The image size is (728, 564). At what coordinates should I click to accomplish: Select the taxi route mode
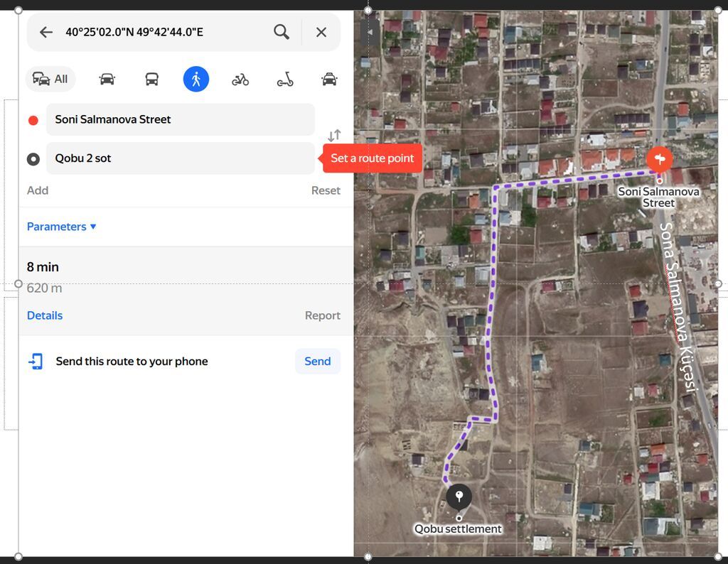click(329, 80)
